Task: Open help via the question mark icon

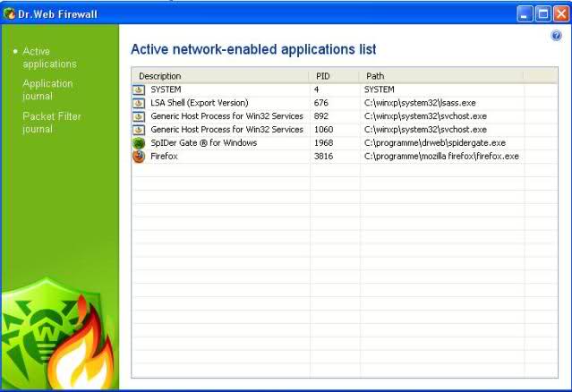Action: click(557, 36)
